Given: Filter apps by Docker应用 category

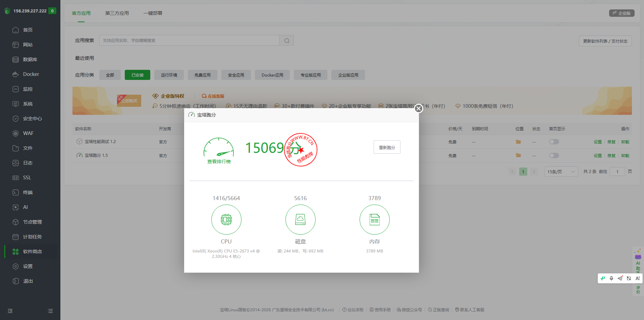Looking at the screenshot, I should tap(272, 75).
